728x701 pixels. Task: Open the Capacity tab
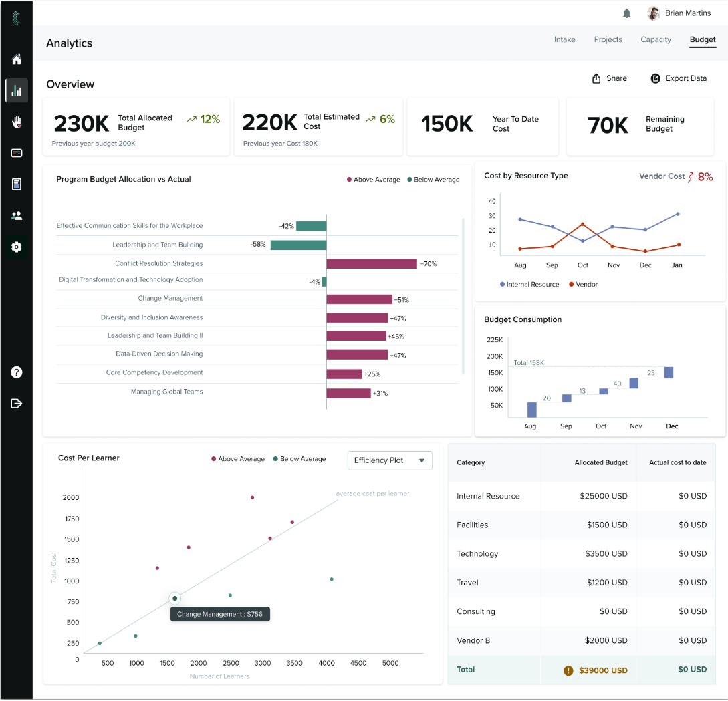pos(655,40)
